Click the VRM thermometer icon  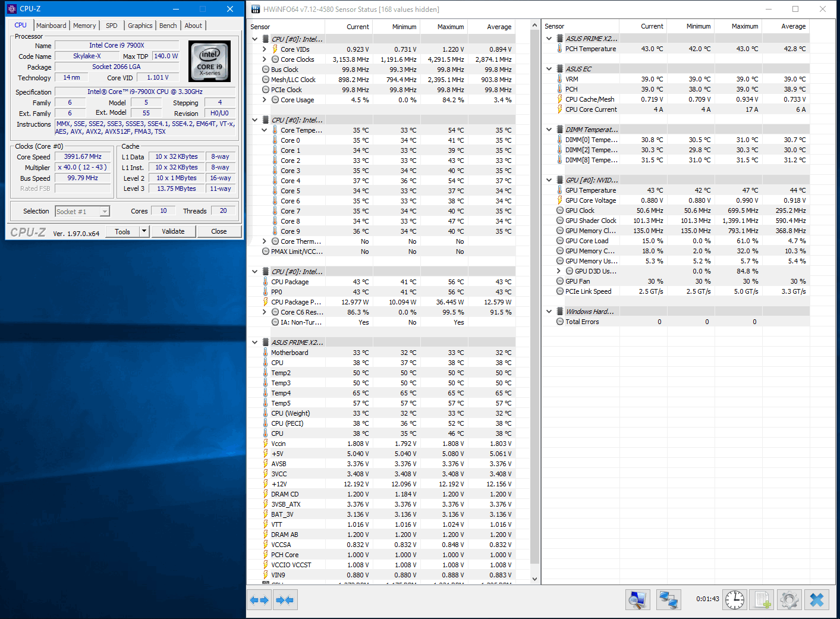560,79
